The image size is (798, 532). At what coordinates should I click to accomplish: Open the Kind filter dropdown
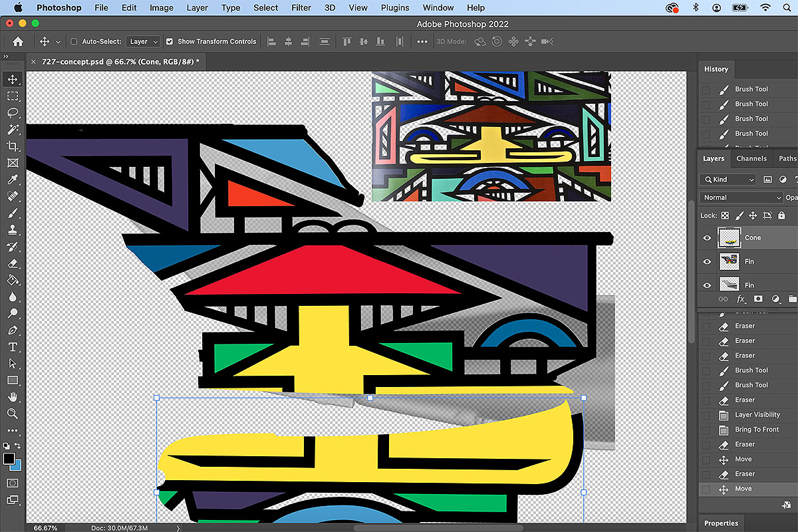click(728, 180)
